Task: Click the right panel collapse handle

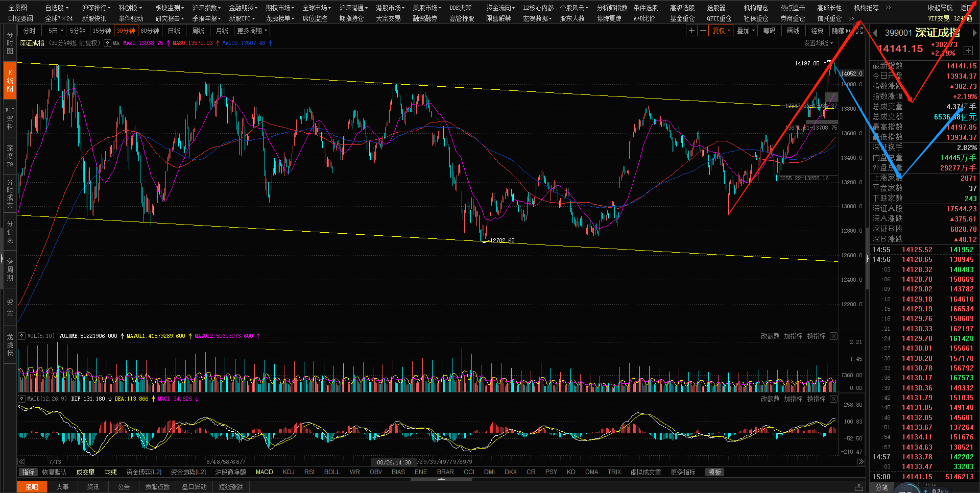Action: [867, 259]
